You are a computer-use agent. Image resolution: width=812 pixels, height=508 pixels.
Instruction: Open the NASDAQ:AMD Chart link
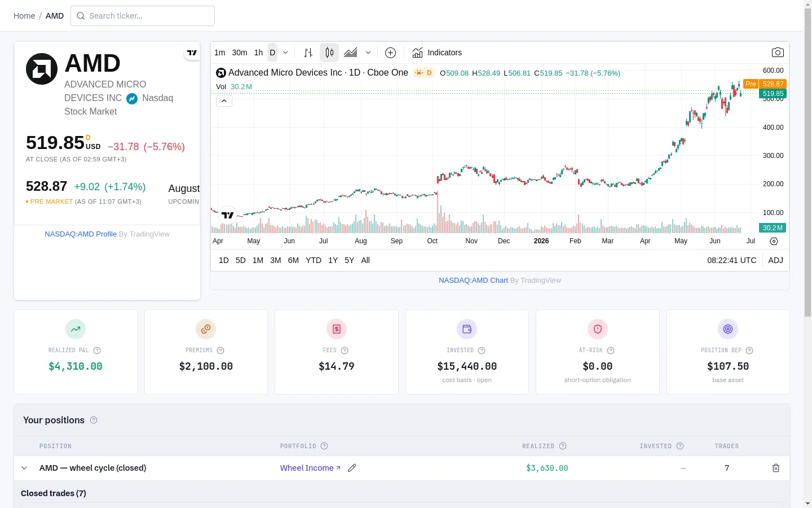click(x=474, y=281)
